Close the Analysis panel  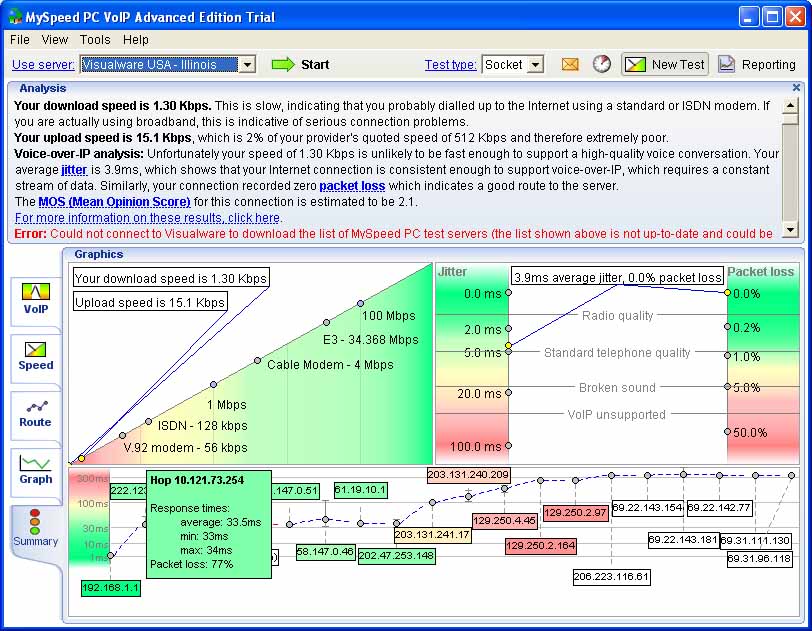tap(796, 88)
